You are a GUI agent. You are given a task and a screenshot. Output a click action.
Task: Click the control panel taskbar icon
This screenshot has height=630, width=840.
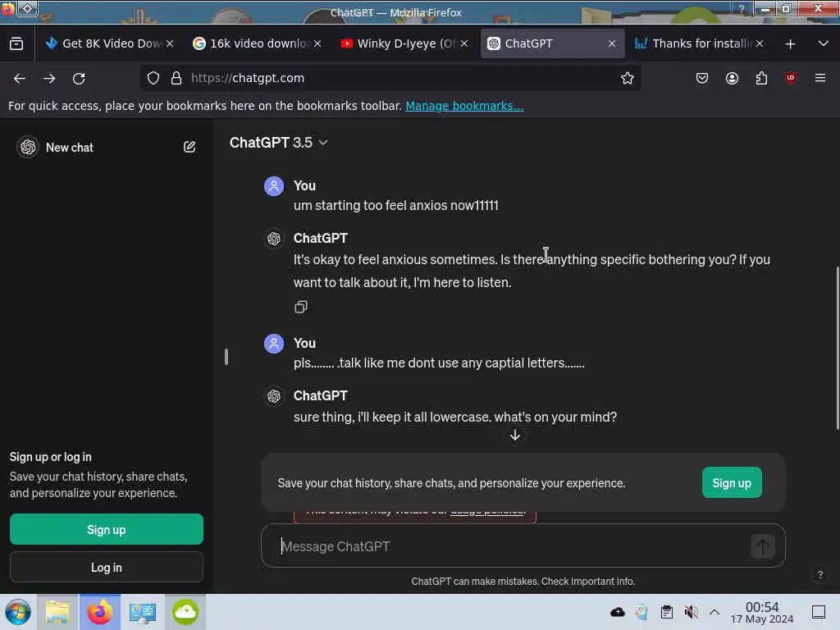pyautogui.click(x=143, y=612)
